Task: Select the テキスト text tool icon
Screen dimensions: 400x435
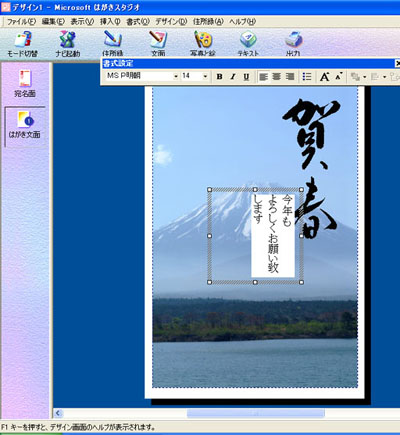Action: [248, 43]
